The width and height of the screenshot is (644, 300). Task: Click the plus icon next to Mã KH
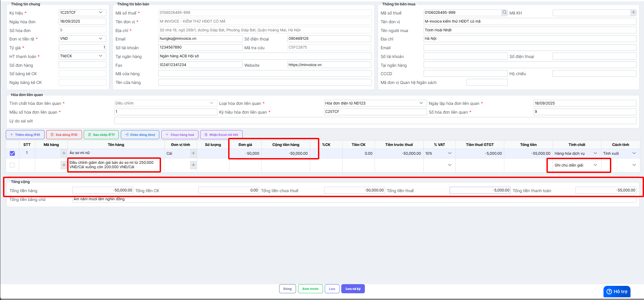coord(633,12)
